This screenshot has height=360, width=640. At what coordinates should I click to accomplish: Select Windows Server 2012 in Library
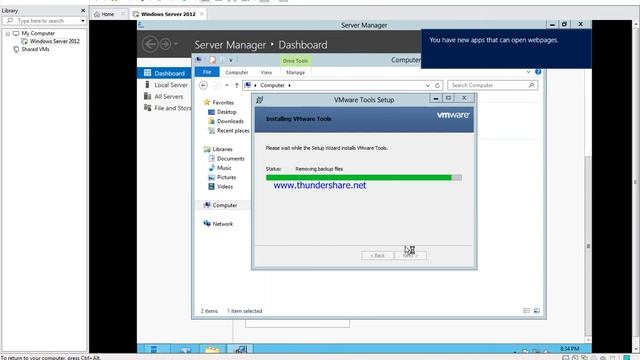click(x=51, y=41)
